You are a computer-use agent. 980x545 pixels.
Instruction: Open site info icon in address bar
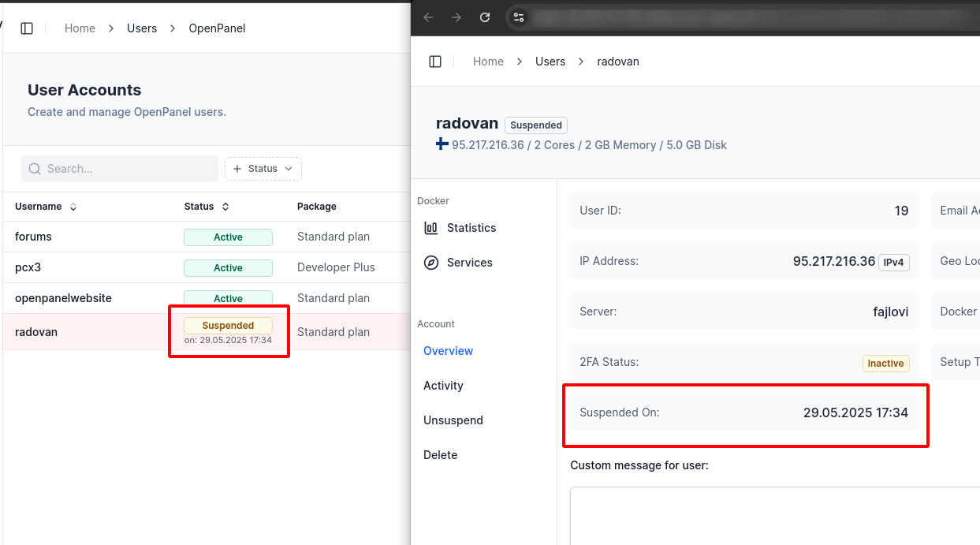(518, 17)
